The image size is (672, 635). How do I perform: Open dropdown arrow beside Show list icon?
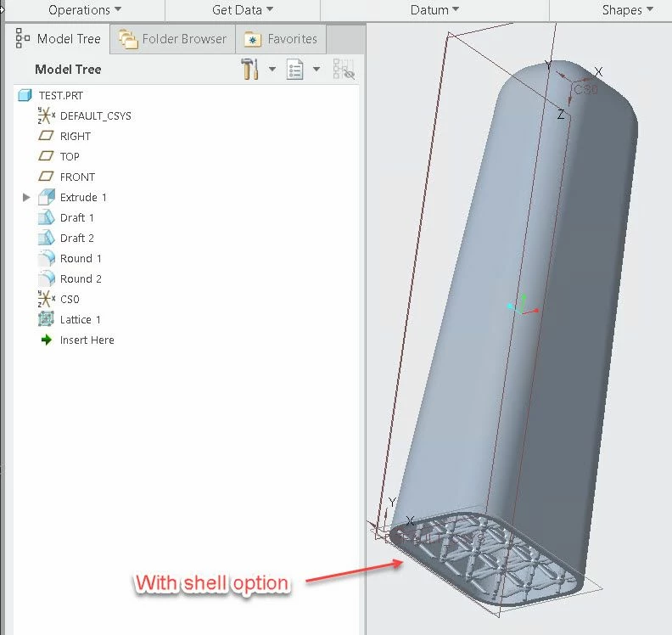[x=316, y=69]
